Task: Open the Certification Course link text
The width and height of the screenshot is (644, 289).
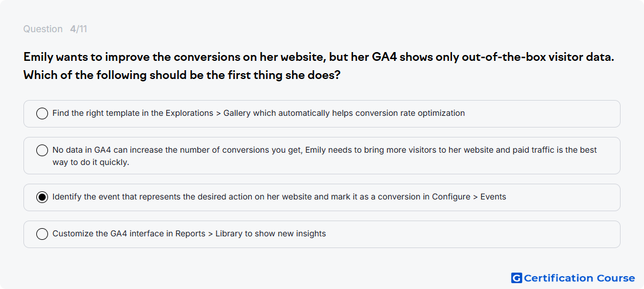Action: (579, 278)
